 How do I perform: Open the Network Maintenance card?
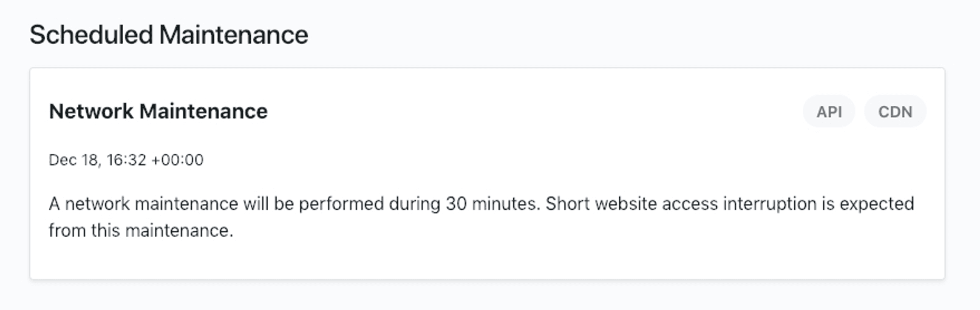pos(489,174)
